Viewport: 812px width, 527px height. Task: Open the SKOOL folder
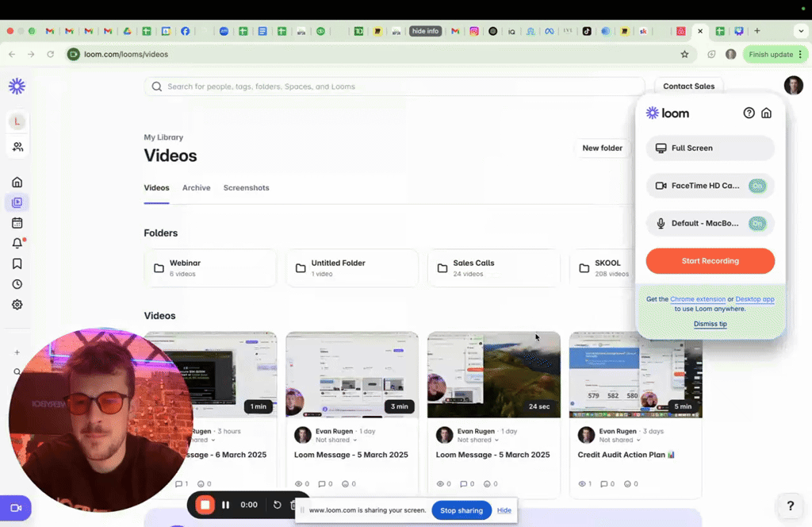[603, 268]
